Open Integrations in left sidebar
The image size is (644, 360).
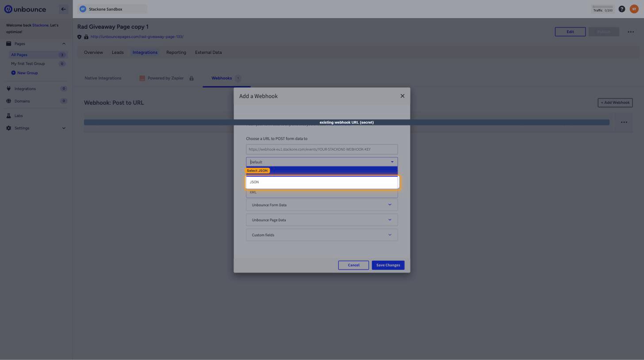tap(25, 89)
